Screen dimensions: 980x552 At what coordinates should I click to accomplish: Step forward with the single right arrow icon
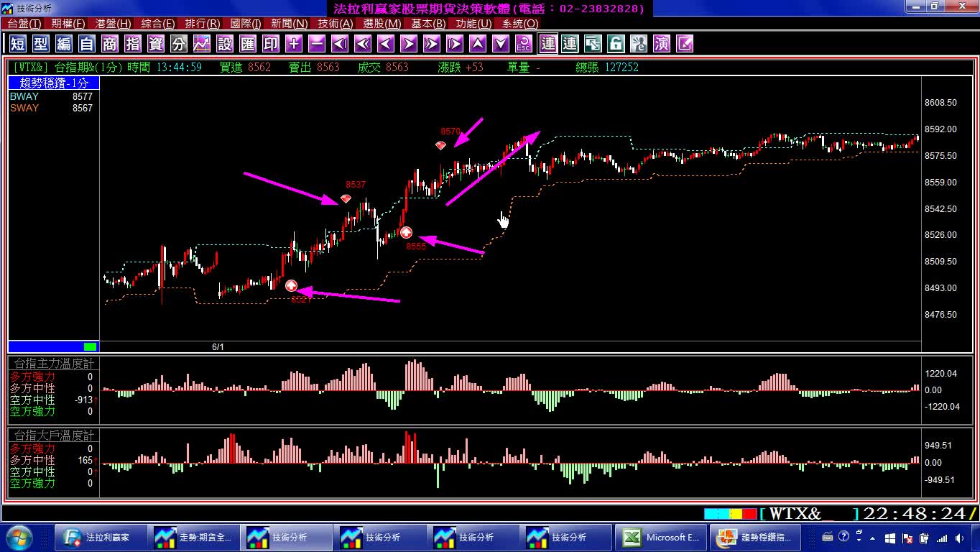[x=409, y=44]
